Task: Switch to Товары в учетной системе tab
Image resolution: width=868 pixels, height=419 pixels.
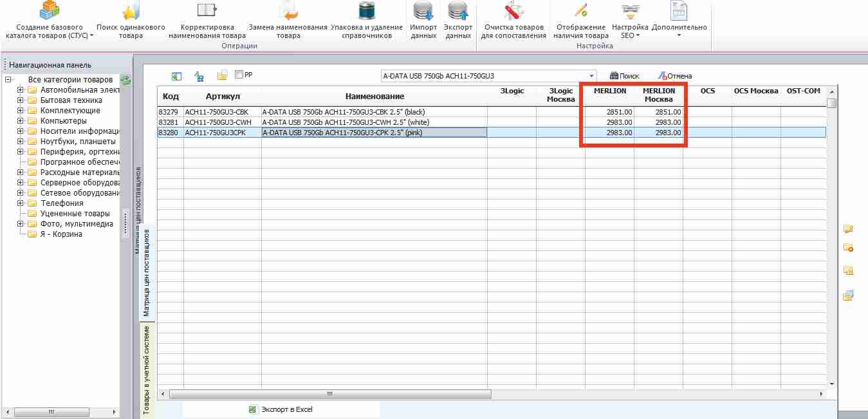Action: [146, 370]
